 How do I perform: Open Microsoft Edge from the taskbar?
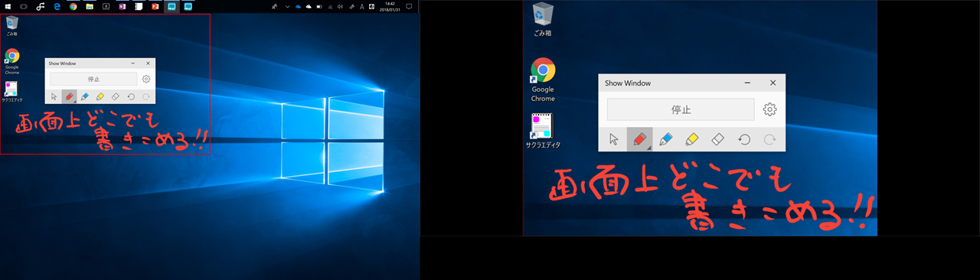pyautogui.click(x=57, y=6)
